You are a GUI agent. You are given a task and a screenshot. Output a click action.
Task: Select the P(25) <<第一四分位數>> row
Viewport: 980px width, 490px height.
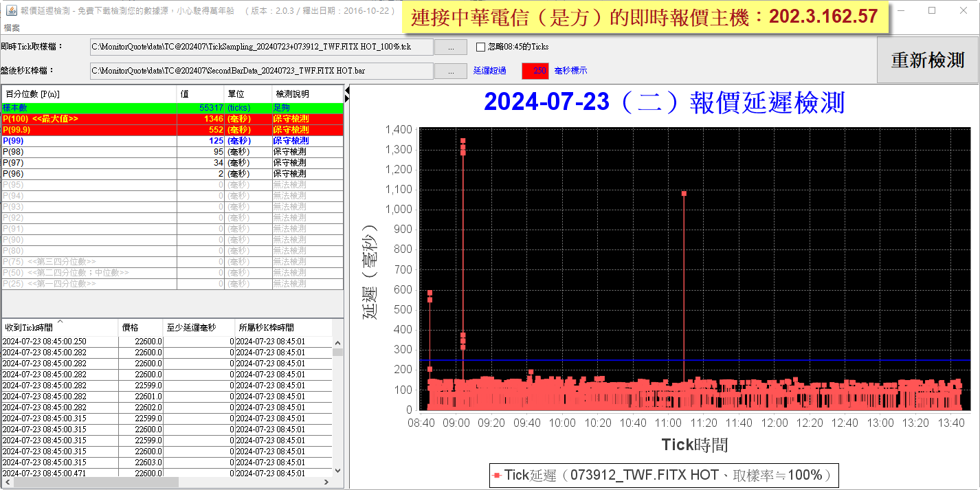point(172,284)
